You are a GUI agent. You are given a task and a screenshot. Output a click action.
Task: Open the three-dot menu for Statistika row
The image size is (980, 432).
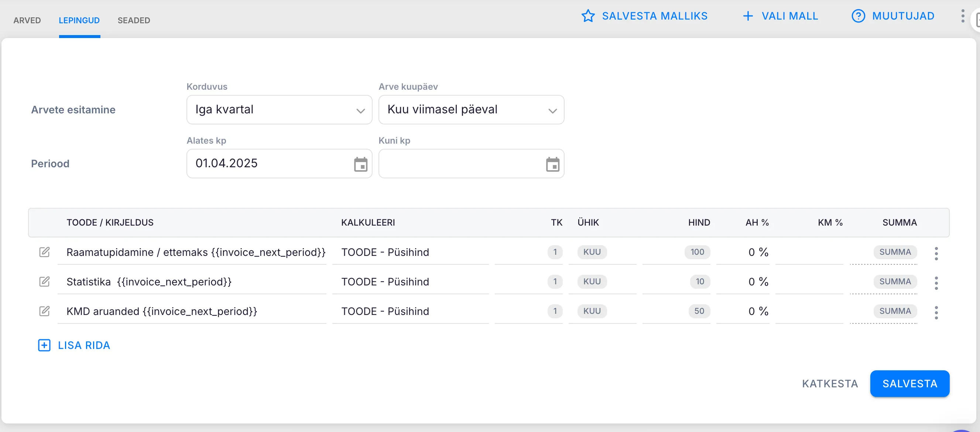pos(936,283)
